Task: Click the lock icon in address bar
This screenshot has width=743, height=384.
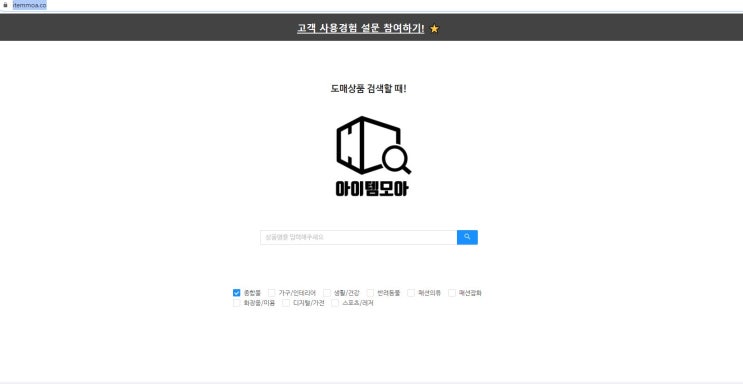Action: tap(6, 5)
